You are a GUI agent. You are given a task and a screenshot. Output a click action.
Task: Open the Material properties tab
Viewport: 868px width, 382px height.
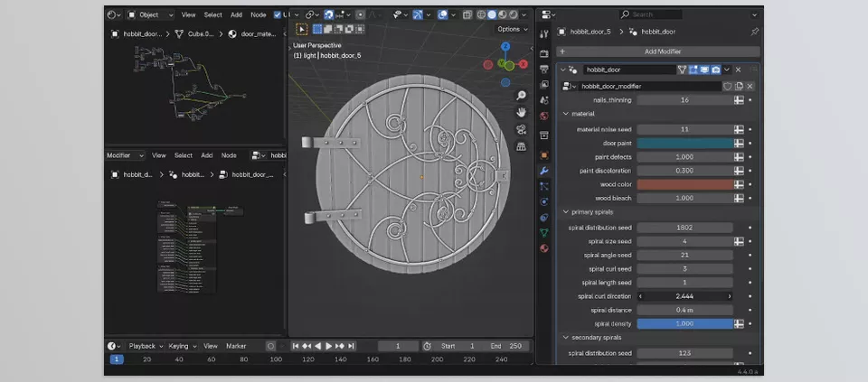coord(544,248)
